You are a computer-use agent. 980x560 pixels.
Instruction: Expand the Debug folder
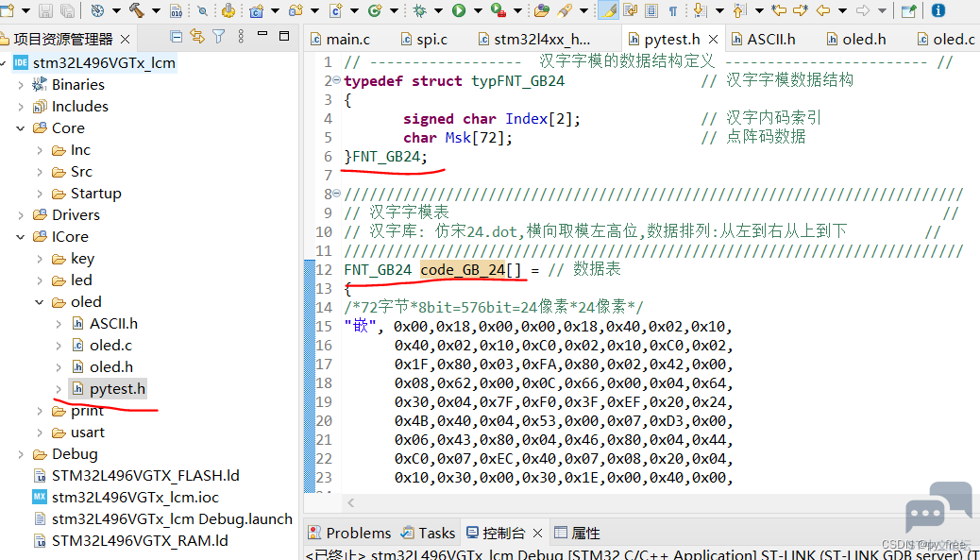pyautogui.click(x=21, y=454)
